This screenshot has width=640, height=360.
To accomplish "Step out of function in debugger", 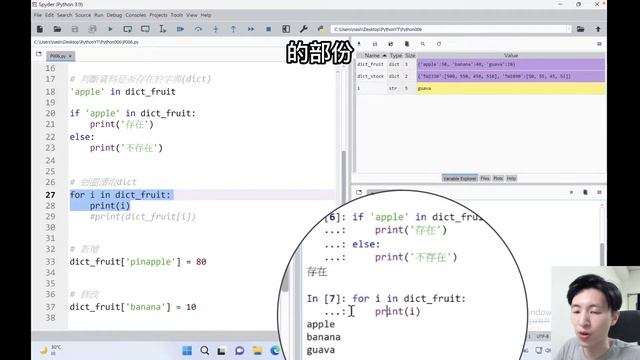I will (233, 29).
